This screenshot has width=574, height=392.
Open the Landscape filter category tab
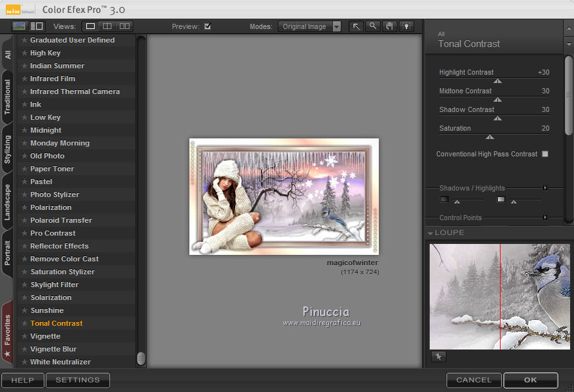[8, 203]
